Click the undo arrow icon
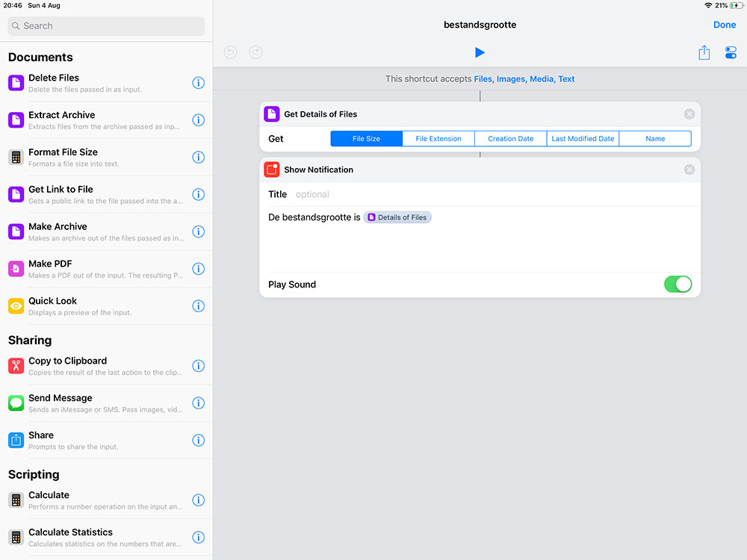The image size is (747, 560). [231, 52]
